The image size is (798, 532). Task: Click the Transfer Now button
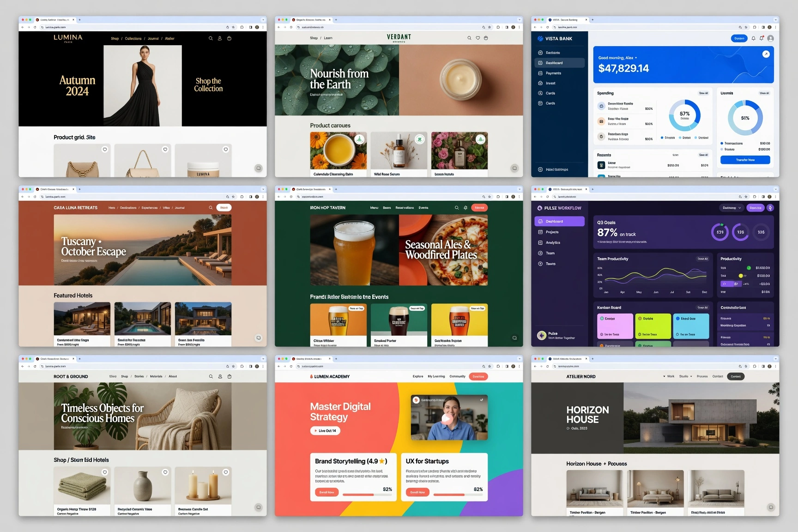point(745,160)
